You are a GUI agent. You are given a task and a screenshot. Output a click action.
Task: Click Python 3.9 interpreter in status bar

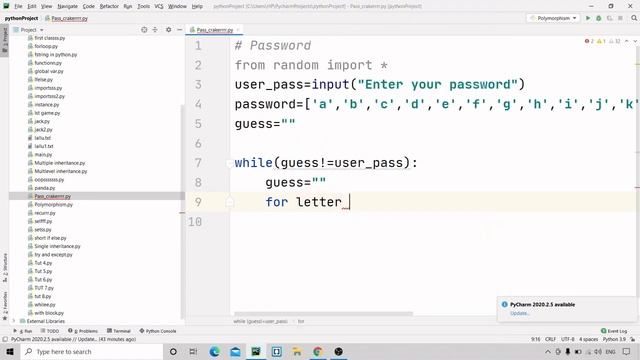(614, 339)
